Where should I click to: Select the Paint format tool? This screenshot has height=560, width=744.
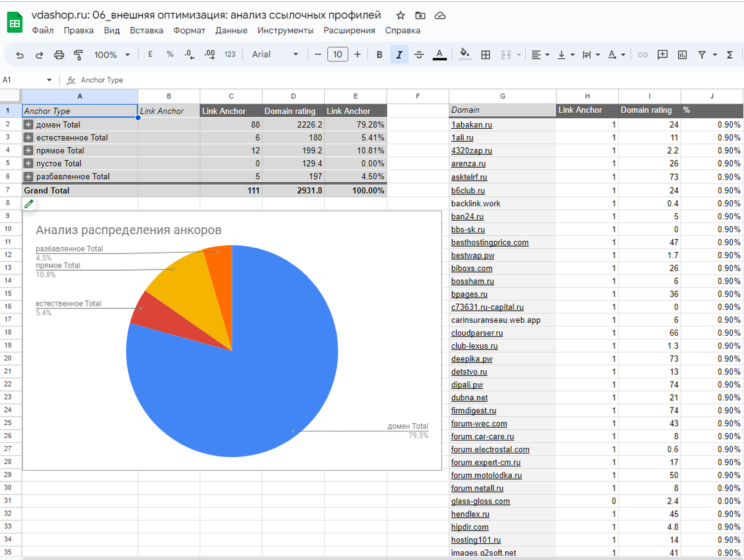click(x=79, y=55)
